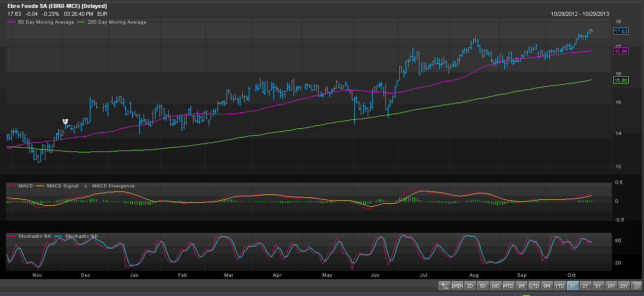644x296 pixels.
Task: Show the 6M chart range
Action: point(547,286)
